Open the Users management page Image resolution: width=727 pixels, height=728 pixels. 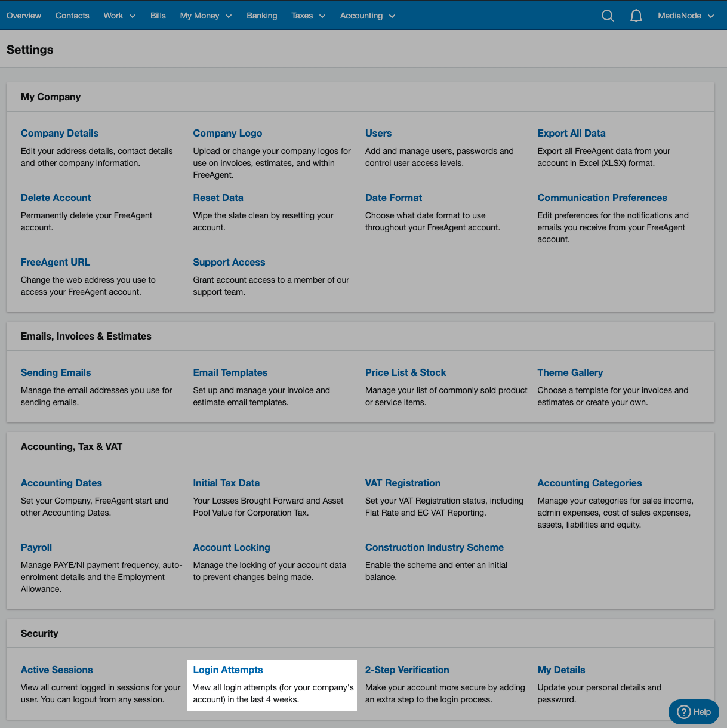(x=378, y=133)
